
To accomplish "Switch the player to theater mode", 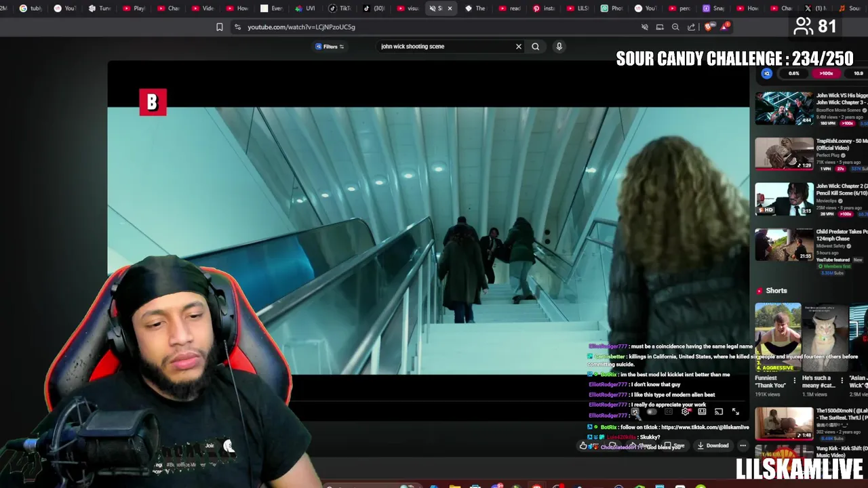I will pyautogui.click(x=702, y=411).
